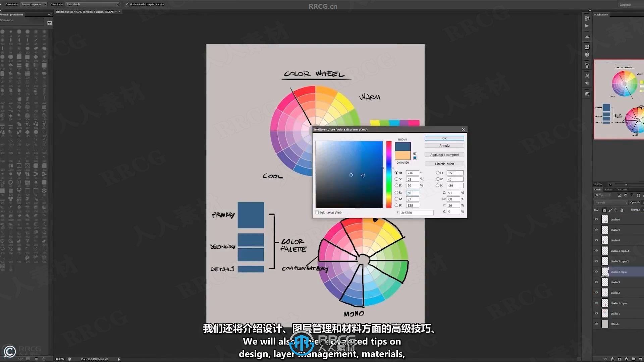Viewport: 644px width, 362px height.
Task: Click lock all padlock icon
Action: [x=622, y=210]
